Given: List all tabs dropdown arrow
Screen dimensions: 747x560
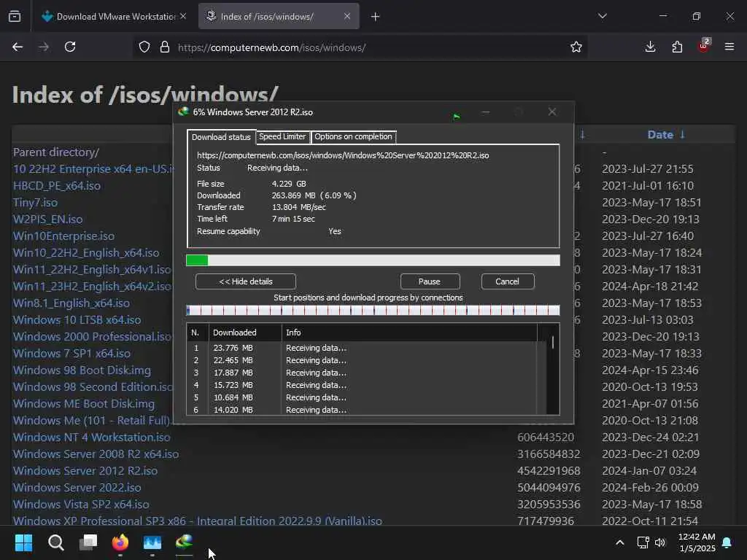Looking at the screenshot, I should coord(603,16).
